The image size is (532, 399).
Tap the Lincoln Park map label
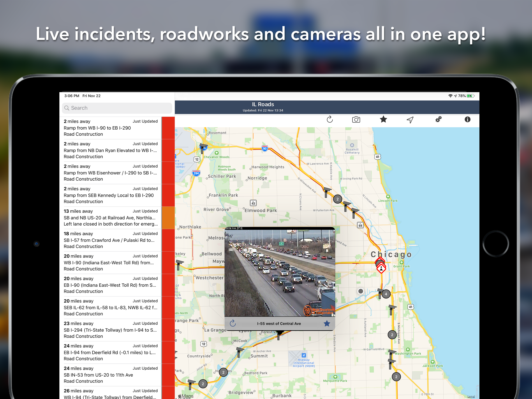(x=388, y=200)
